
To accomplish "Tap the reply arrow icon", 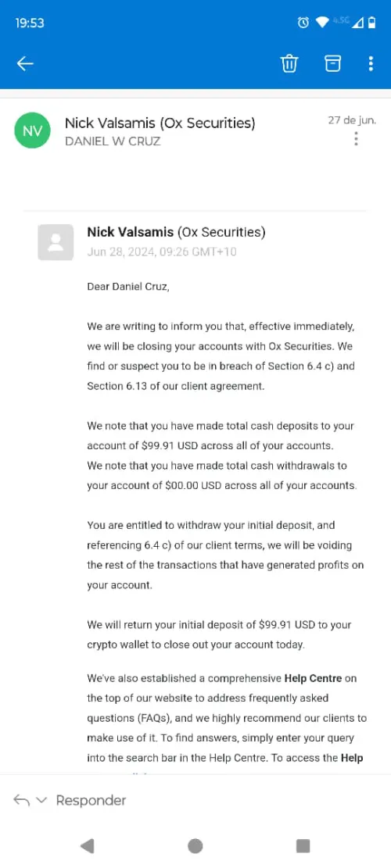I will click(x=21, y=800).
